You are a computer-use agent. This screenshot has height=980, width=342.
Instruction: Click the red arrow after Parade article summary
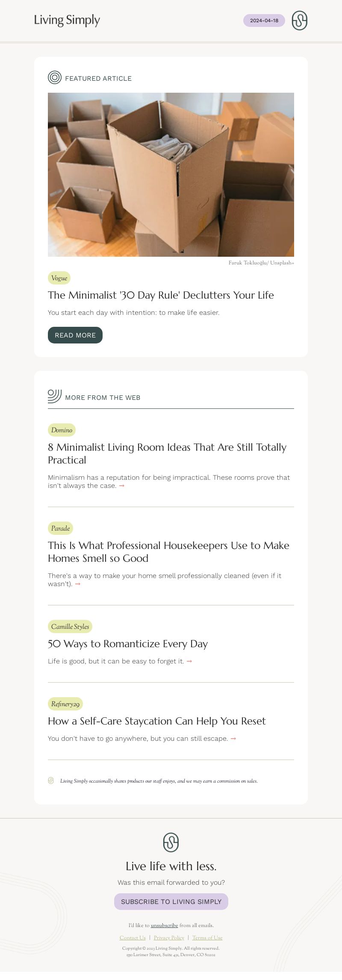coord(78,584)
